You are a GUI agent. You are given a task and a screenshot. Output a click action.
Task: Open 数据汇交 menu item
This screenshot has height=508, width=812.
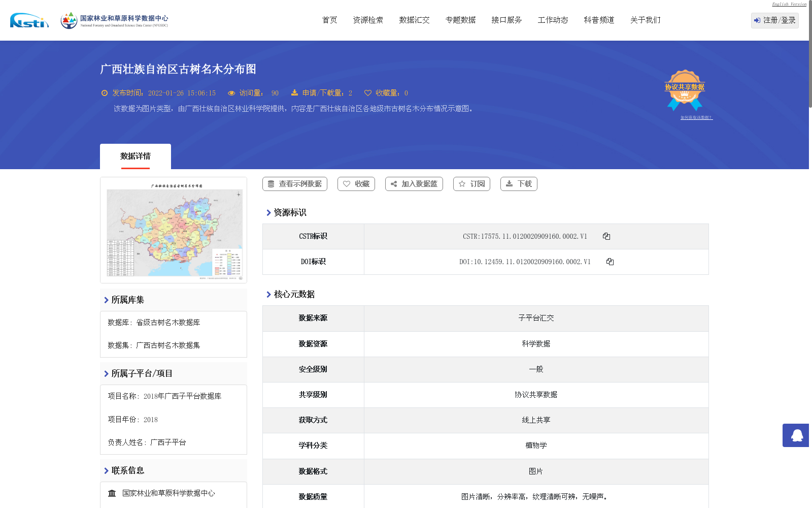click(414, 20)
